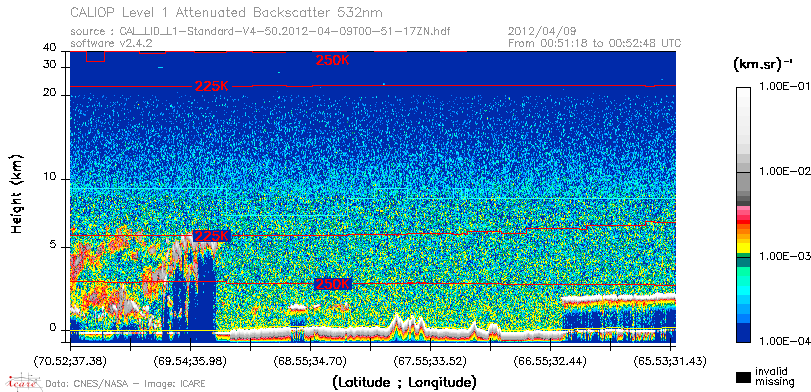Click the source filename text line
The height and width of the screenshot is (392, 811).
260,32
